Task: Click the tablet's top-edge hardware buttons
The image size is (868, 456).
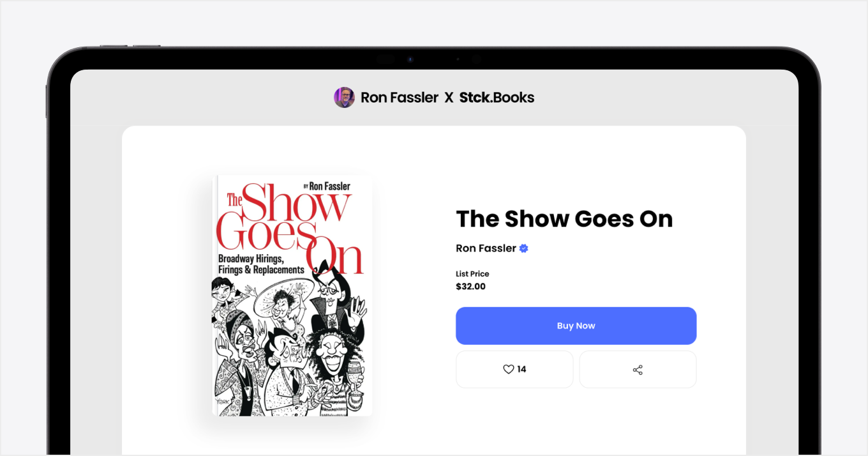Action: pos(130,46)
